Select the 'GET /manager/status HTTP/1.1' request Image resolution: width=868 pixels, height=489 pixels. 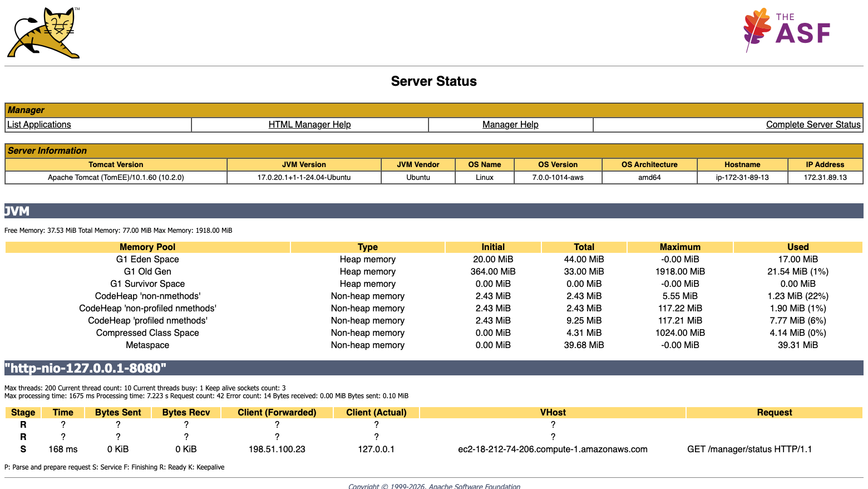coord(749,449)
